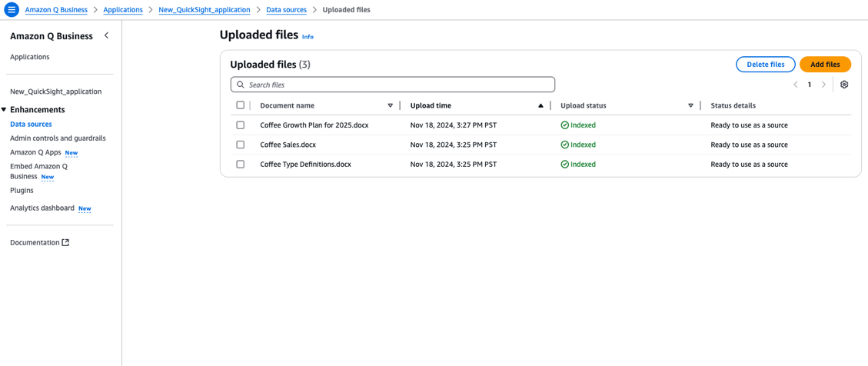The width and height of the screenshot is (868, 366).
Task: Go to New_QuickSight_application breadcrumb
Action: point(205,10)
